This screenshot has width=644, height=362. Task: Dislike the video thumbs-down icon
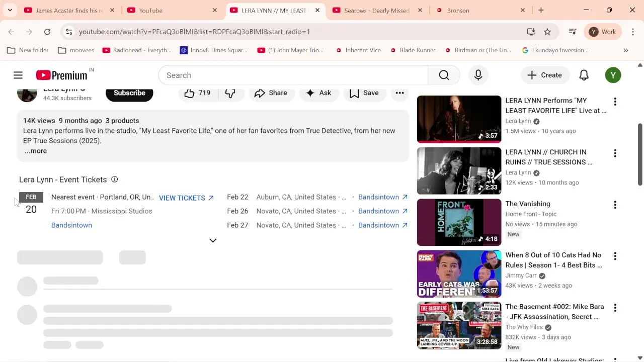click(x=230, y=93)
